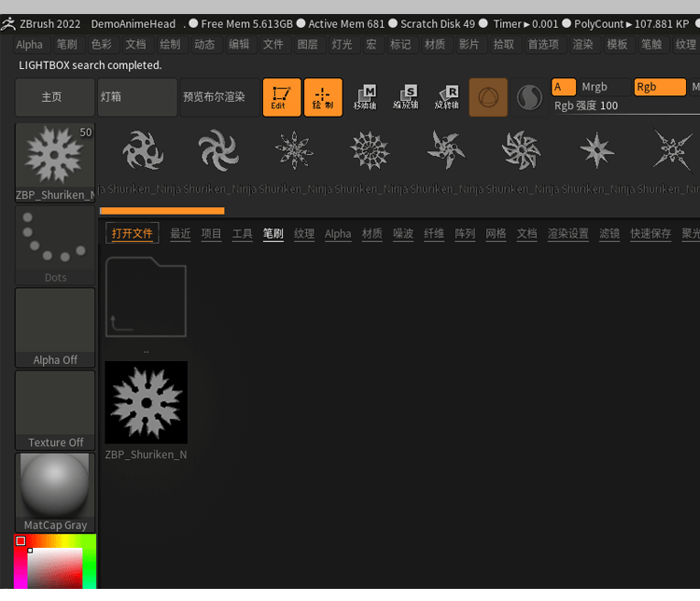Image resolution: width=700 pixels, height=601 pixels.
Task: Select the Move gizmo M tool
Action: click(365, 97)
